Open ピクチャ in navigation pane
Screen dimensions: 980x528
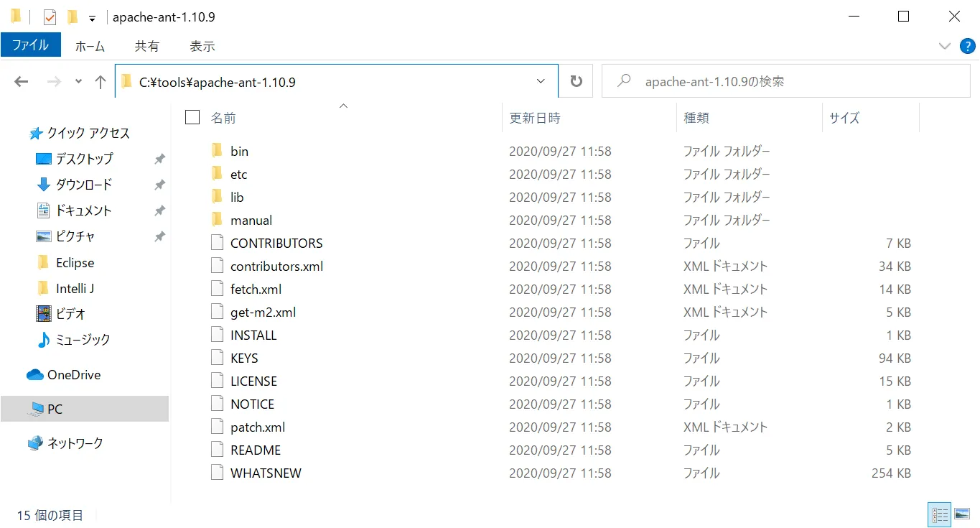(65, 236)
